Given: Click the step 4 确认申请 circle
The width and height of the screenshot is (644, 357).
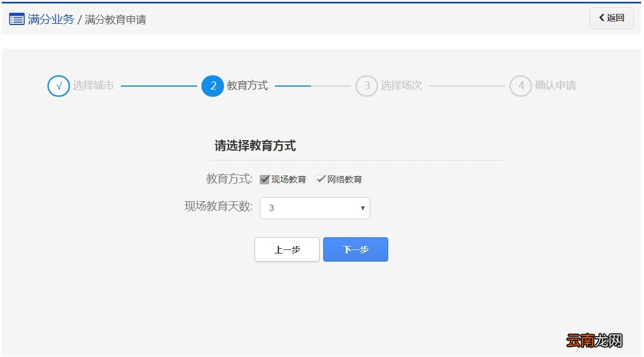Looking at the screenshot, I should coord(520,85).
